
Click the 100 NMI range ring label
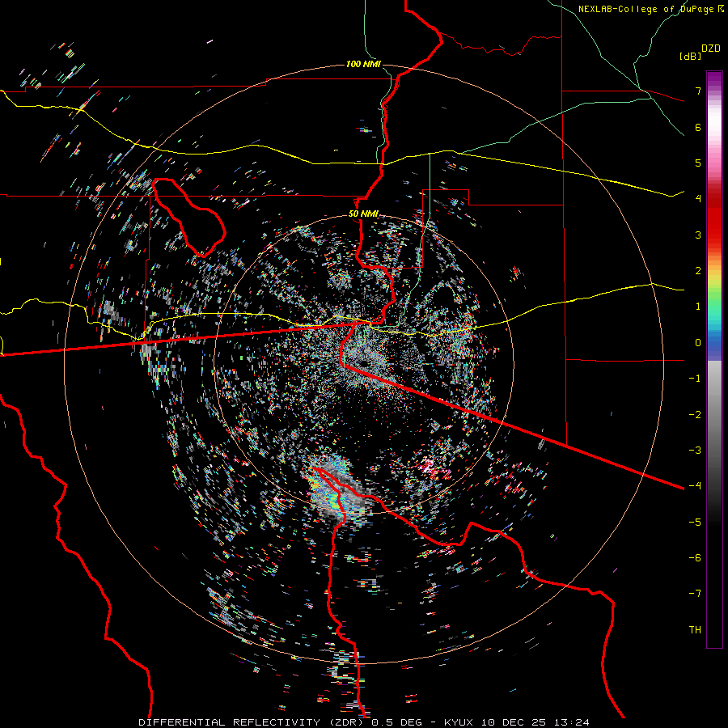[363, 64]
